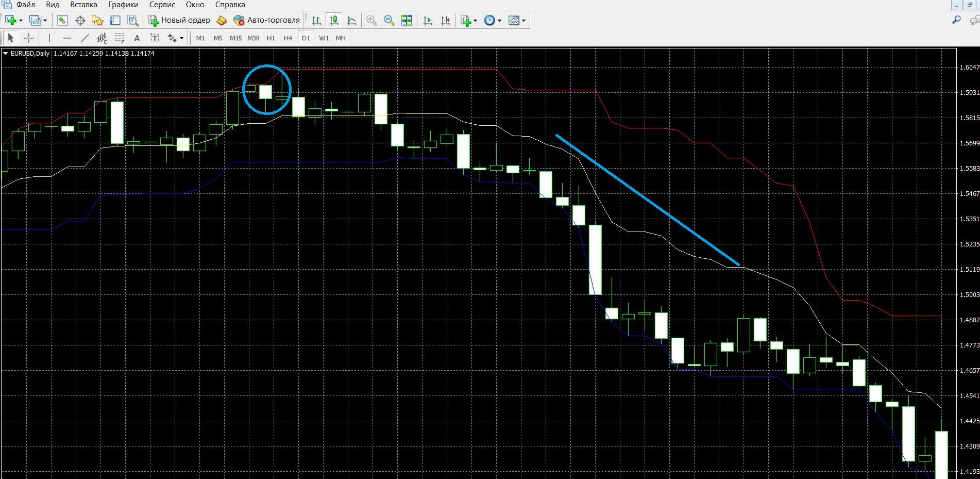The height and width of the screenshot is (479, 980).
Task: Select the Fibonacci retracement tool
Action: pyautogui.click(x=120, y=38)
